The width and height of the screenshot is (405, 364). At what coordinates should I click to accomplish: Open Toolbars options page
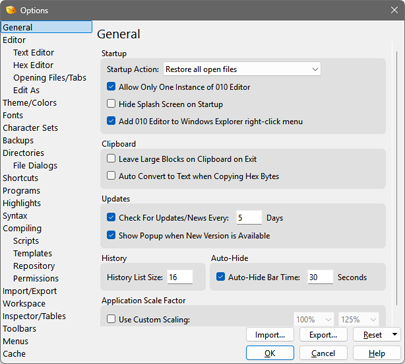19,329
